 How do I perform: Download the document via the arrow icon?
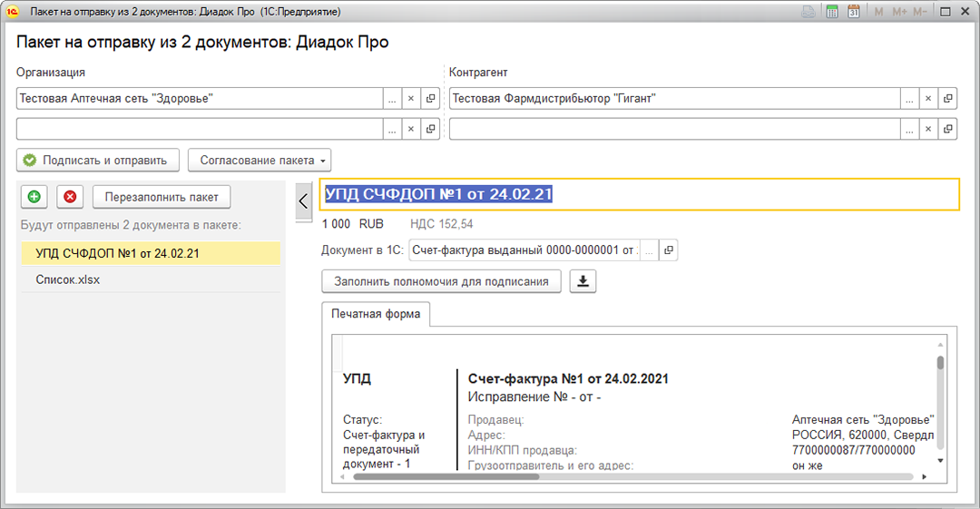[583, 281]
